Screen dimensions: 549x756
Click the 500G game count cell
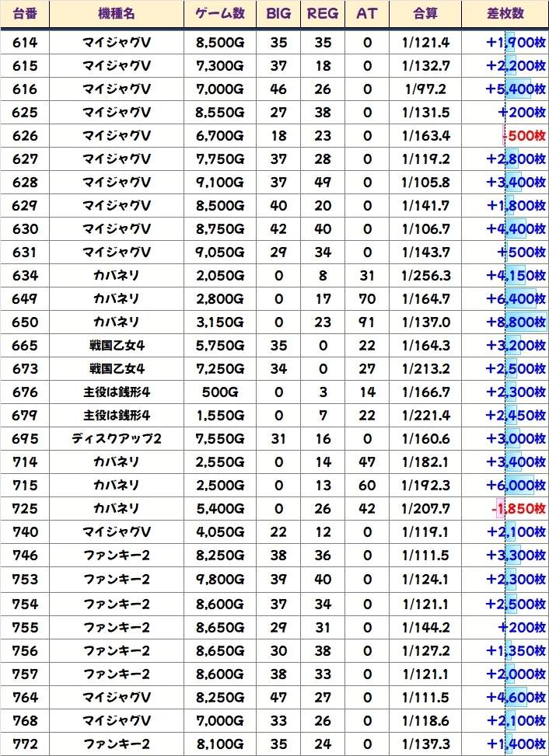tap(219, 392)
